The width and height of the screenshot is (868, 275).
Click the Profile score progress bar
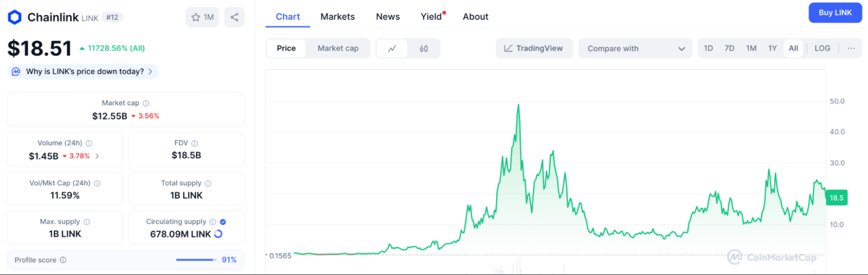[196, 260]
